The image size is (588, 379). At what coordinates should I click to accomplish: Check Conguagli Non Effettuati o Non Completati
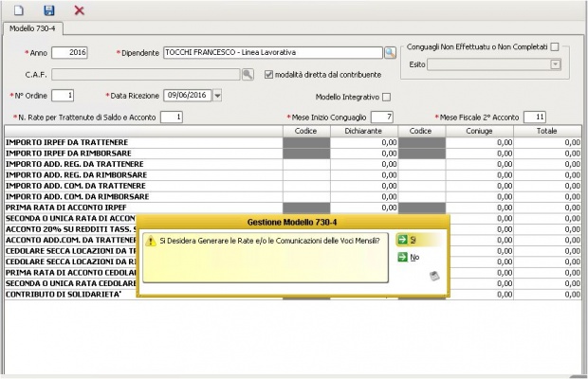[x=555, y=46]
